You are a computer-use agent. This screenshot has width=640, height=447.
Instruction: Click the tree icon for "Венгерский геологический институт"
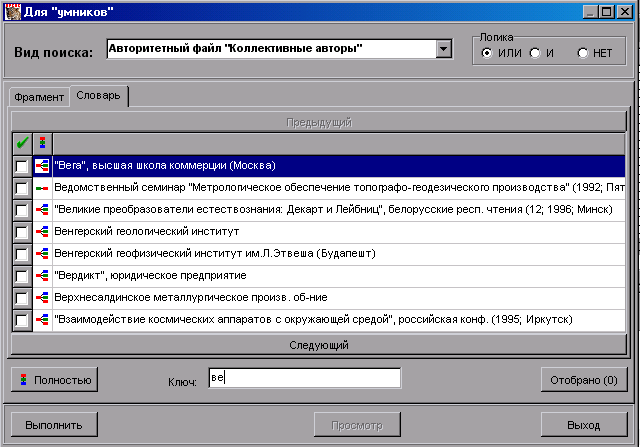coord(42,232)
